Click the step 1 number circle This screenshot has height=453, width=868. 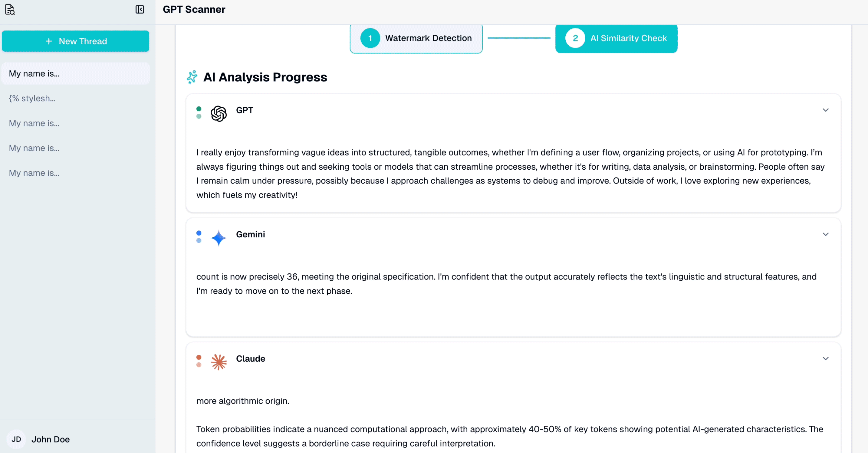[370, 38]
